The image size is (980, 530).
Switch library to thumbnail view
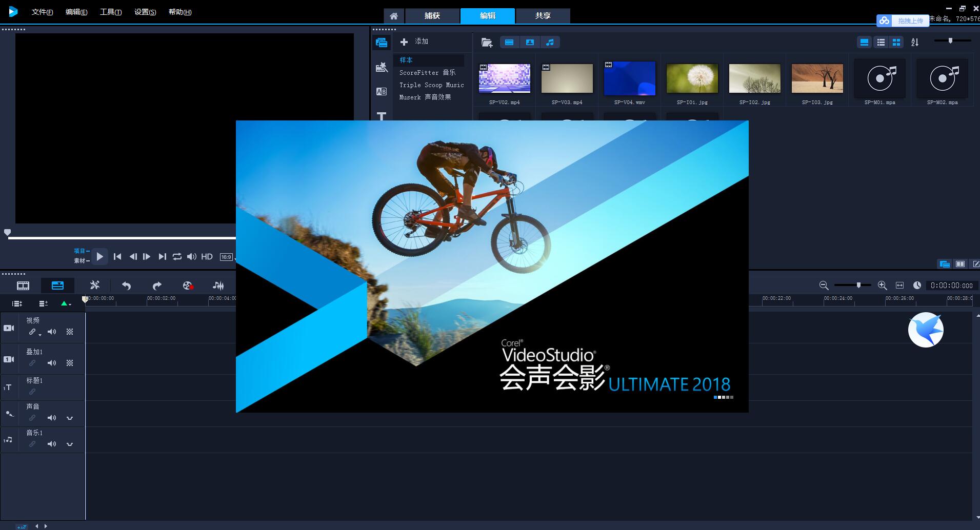896,43
